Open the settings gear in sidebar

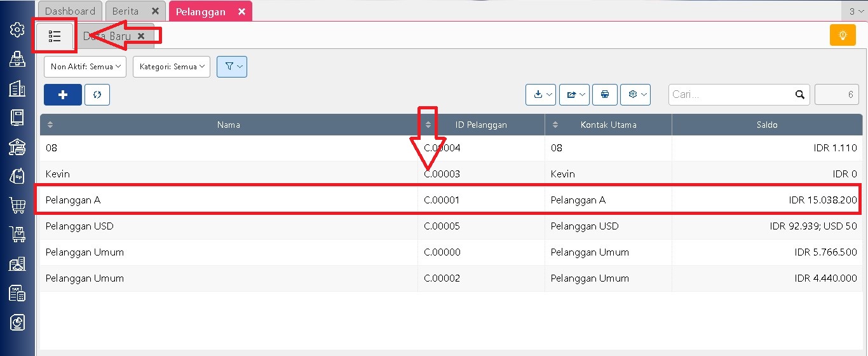tap(17, 30)
